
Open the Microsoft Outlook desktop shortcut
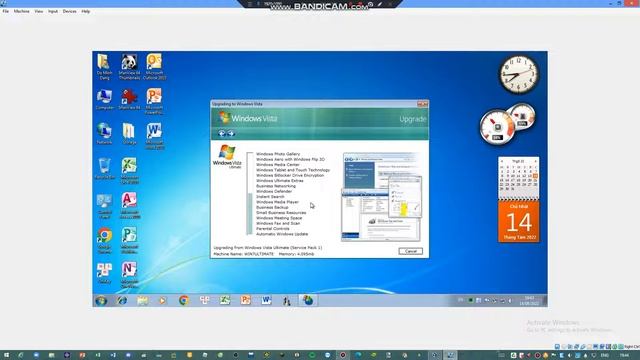pyautogui.click(x=154, y=66)
